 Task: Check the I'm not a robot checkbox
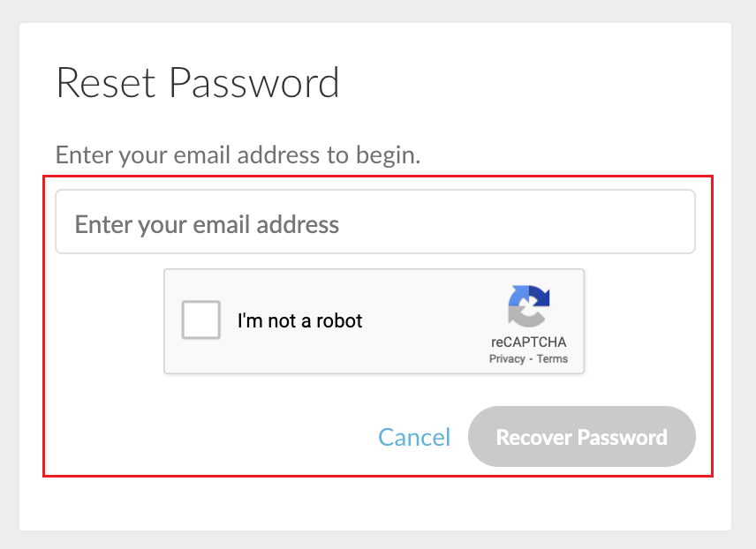pos(201,320)
